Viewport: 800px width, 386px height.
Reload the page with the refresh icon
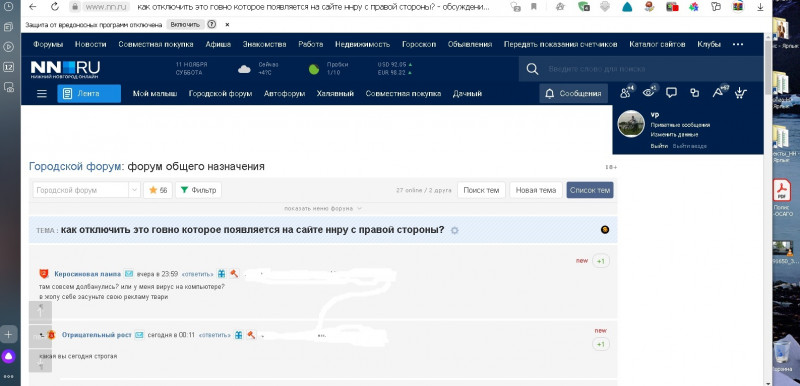point(55,7)
